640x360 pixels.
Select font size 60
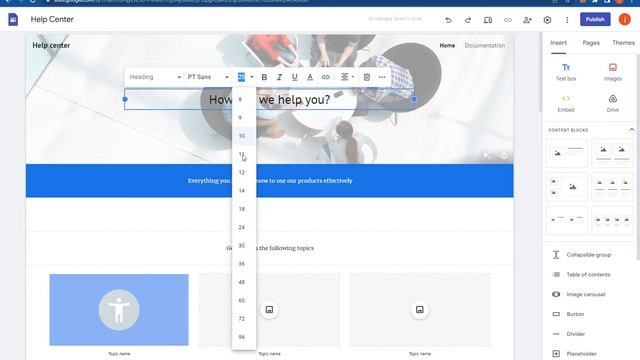(244, 300)
